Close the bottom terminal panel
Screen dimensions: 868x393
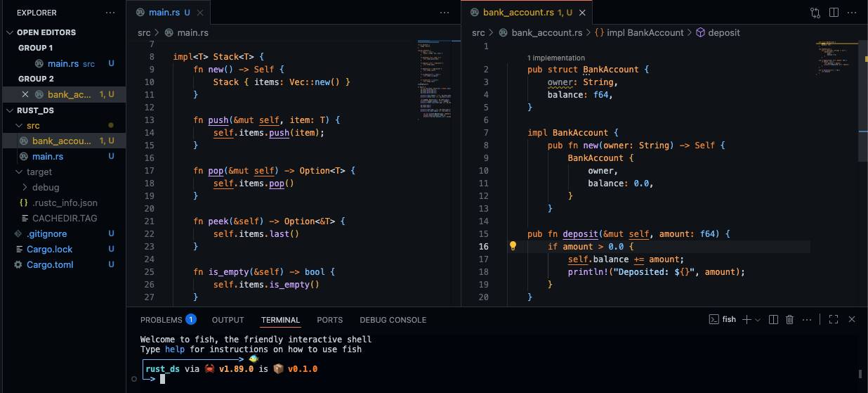coord(852,319)
